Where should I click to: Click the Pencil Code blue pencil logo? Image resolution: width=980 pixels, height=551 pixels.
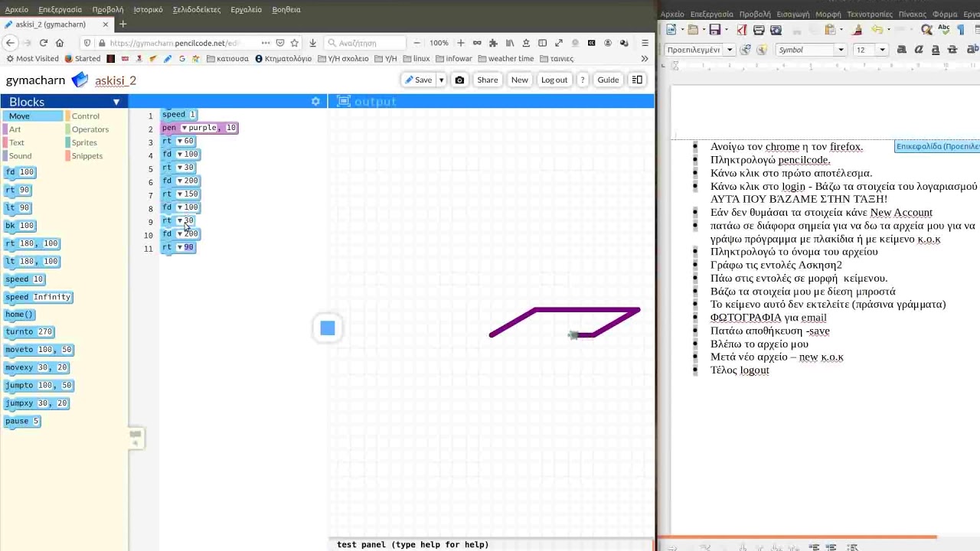pos(80,80)
